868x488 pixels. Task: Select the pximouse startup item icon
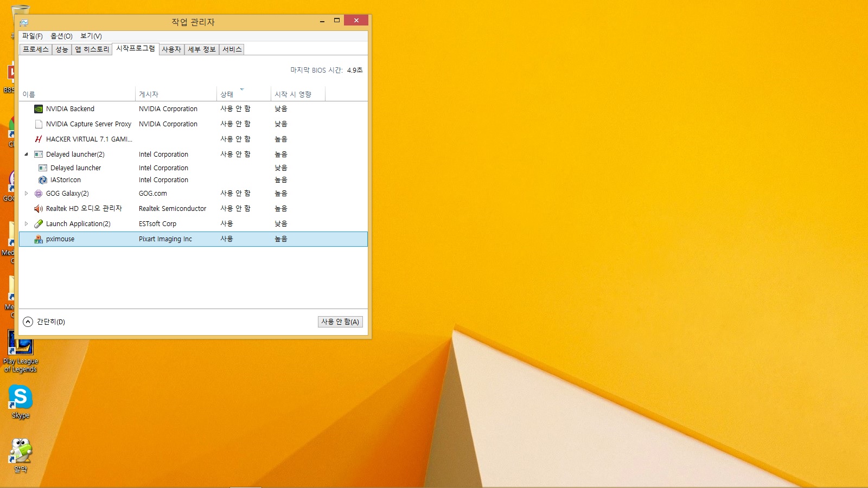click(39, 239)
